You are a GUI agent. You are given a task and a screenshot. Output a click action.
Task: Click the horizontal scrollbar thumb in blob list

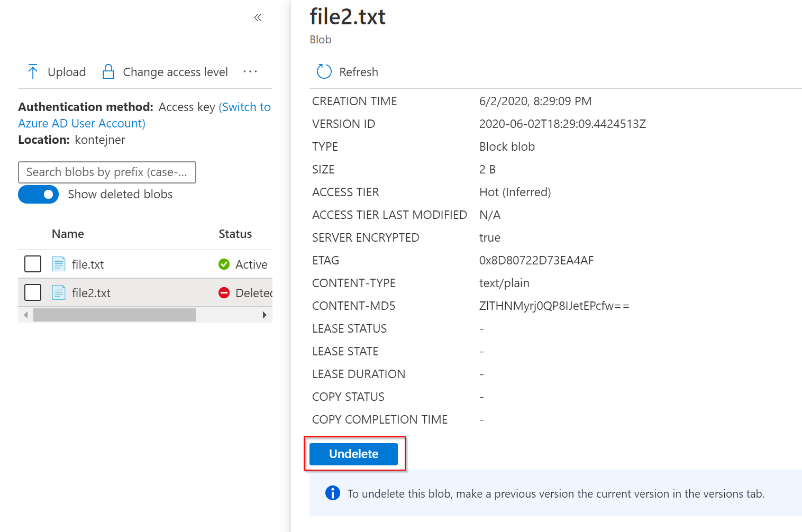(x=114, y=315)
